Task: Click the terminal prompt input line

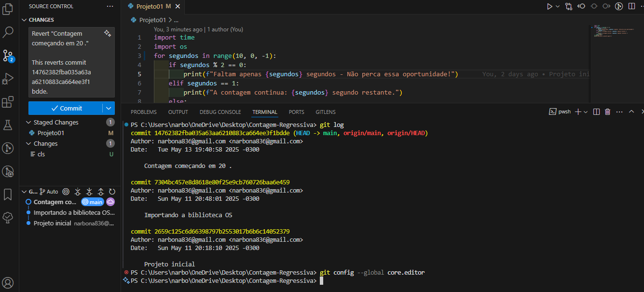Action: (322, 280)
